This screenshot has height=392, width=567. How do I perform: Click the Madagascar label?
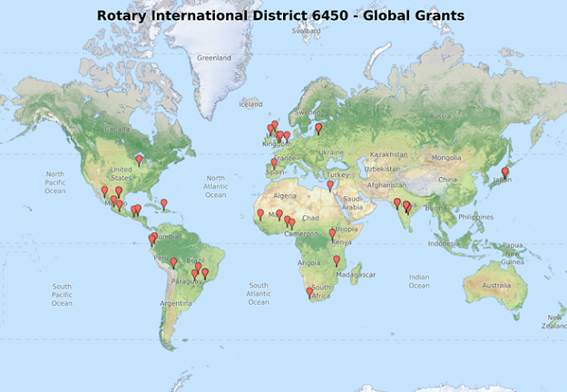tap(356, 275)
